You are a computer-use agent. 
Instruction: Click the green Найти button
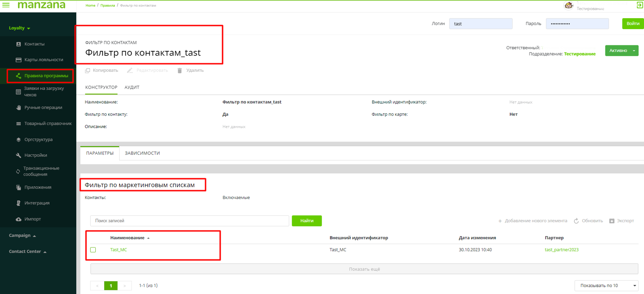[307, 221]
